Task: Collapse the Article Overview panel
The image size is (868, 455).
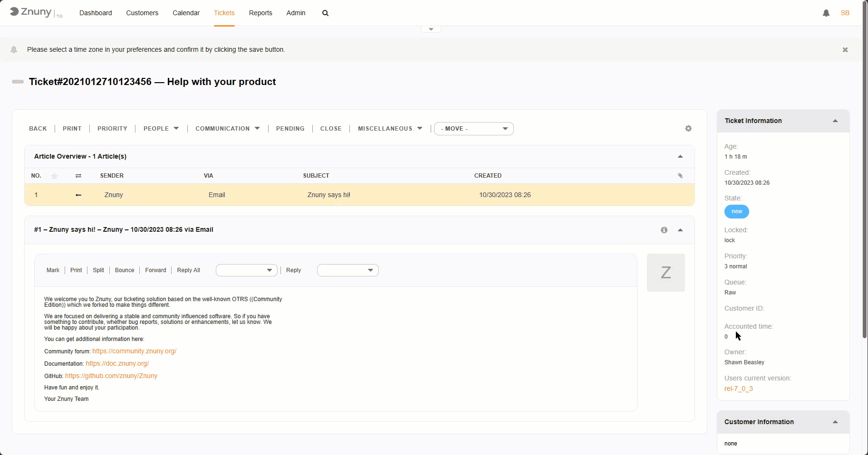Action: click(x=680, y=157)
